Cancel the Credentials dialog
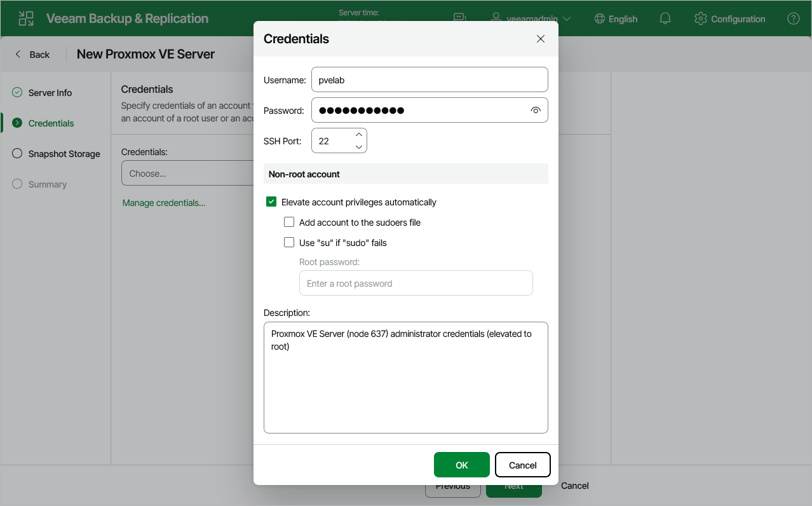The image size is (812, 506). click(523, 465)
